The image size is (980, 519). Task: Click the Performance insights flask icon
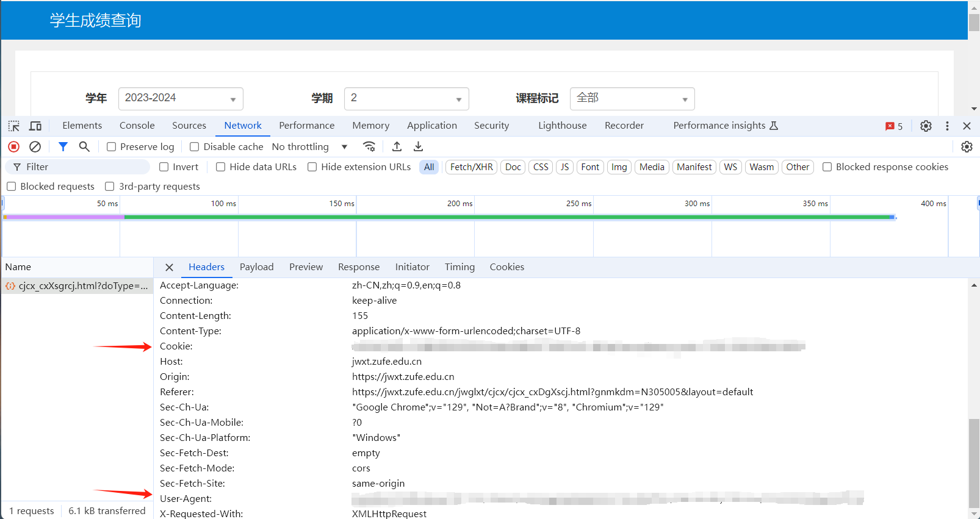coord(774,126)
